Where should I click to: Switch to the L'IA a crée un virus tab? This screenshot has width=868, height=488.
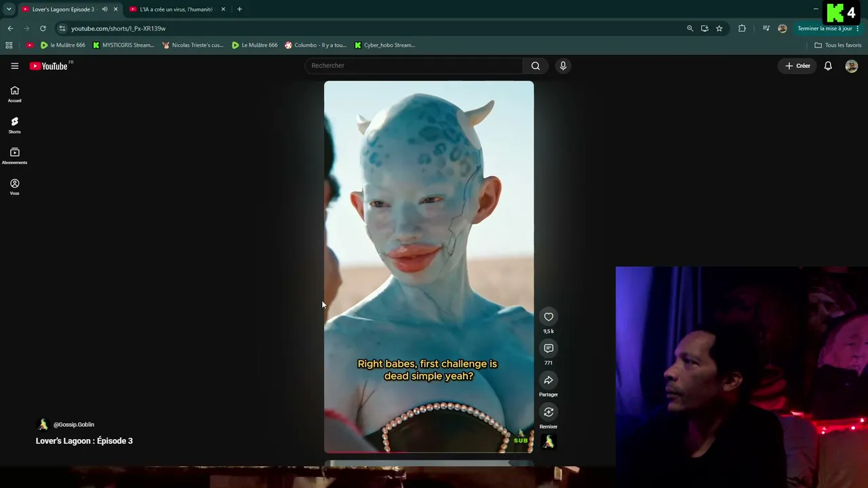pyautogui.click(x=176, y=9)
